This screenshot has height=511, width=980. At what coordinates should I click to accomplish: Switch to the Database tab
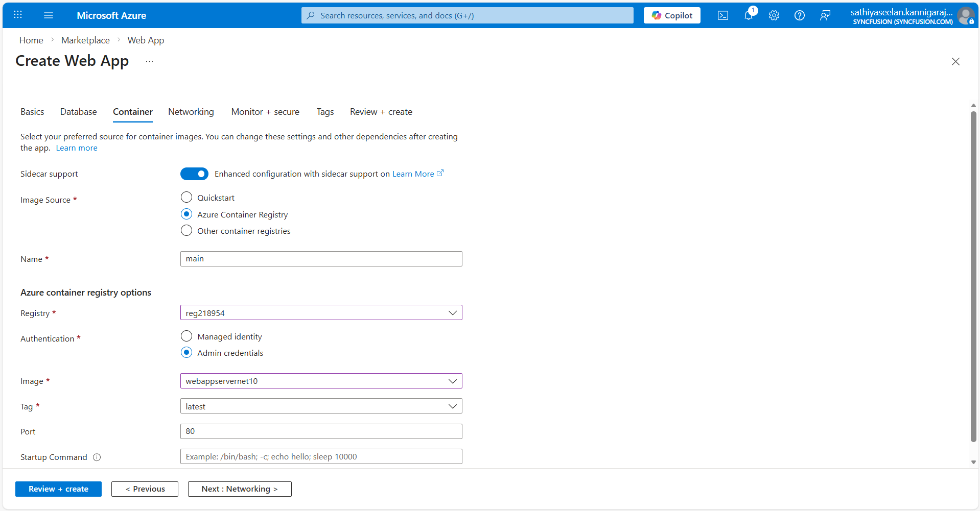coord(78,112)
